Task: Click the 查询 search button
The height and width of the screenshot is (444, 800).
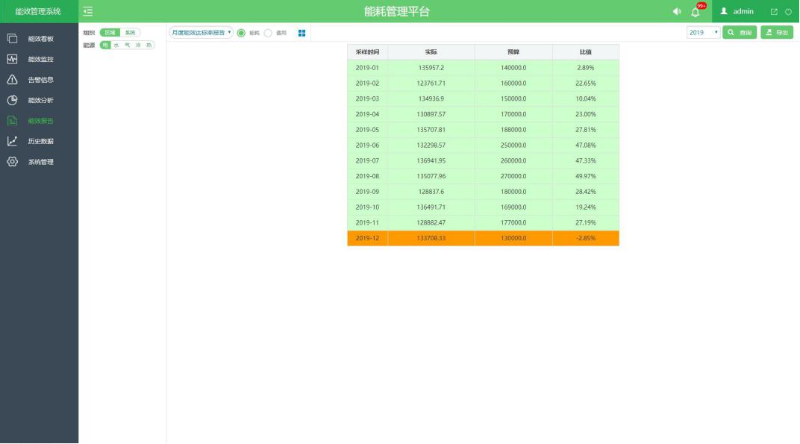Action: 740,33
